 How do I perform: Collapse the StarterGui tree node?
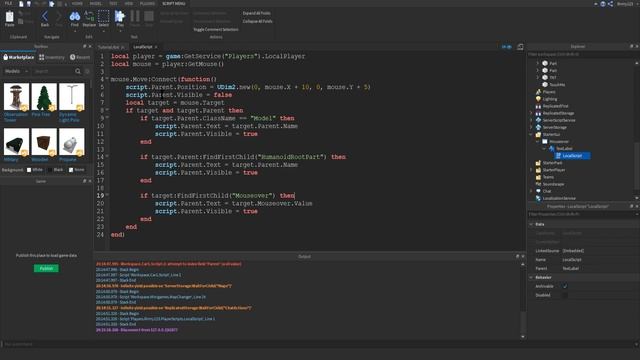[x=531, y=134]
